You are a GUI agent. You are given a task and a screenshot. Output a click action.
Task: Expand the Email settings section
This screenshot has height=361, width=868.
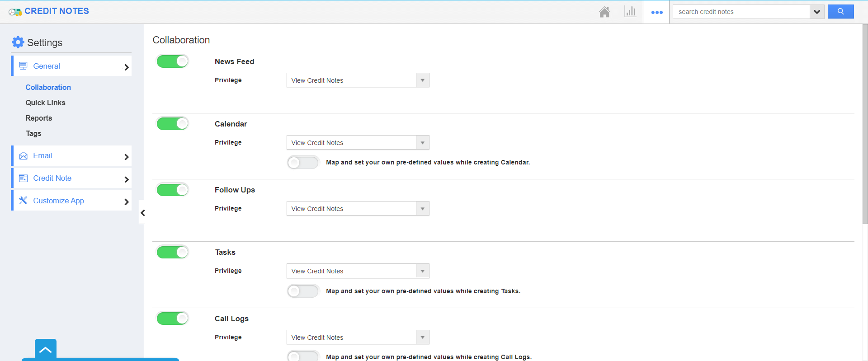tap(72, 156)
